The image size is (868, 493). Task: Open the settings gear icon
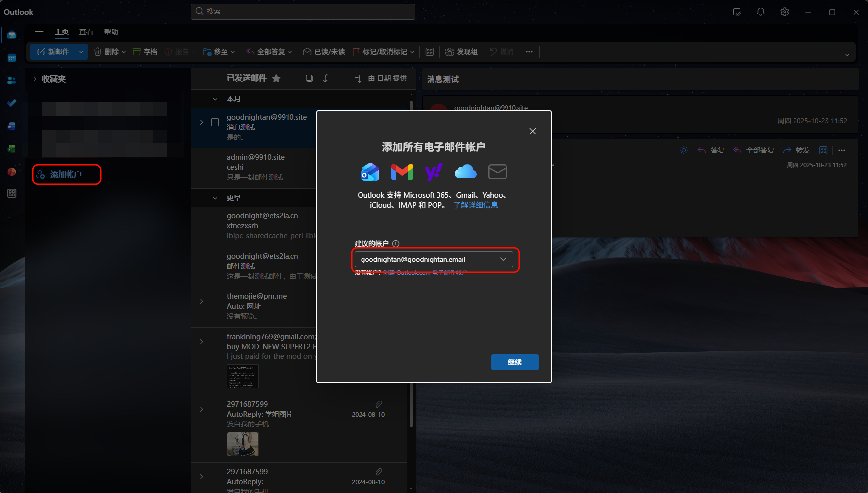pyautogui.click(x=785, y=12)
